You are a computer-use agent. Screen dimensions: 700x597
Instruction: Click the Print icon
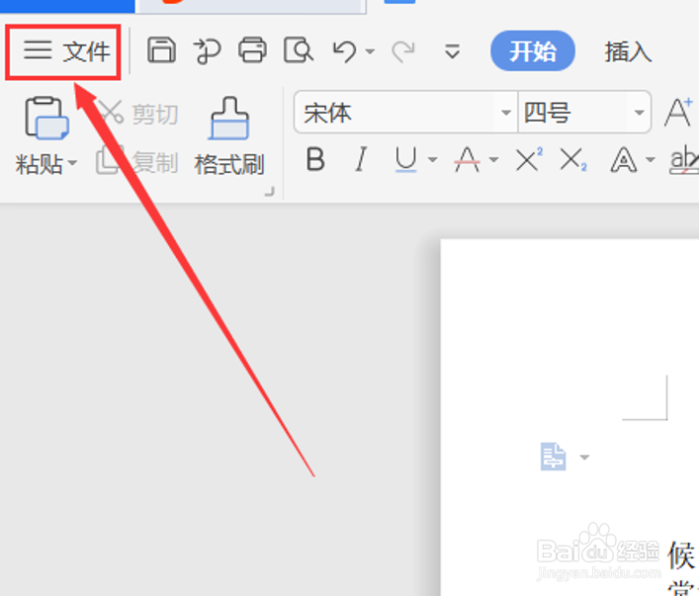point(253,50)
